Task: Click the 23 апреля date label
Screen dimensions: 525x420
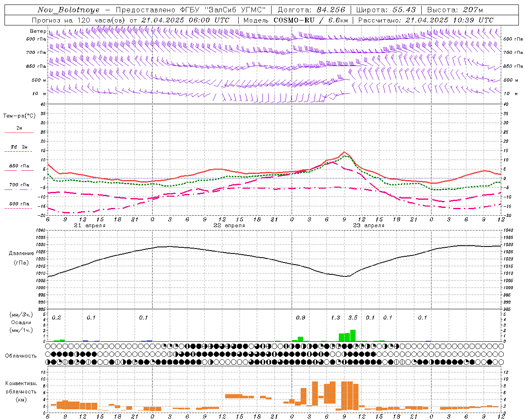Action: tap(368, 226)
